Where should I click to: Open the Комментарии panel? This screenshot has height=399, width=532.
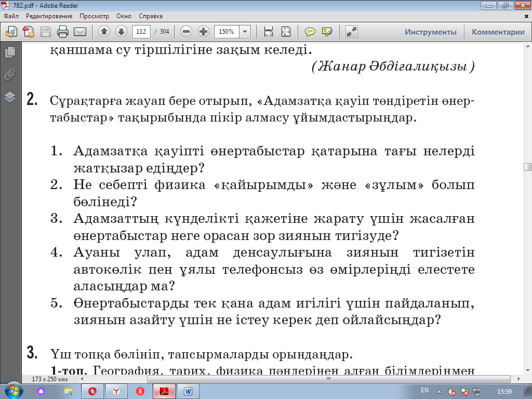pos(498,32)
